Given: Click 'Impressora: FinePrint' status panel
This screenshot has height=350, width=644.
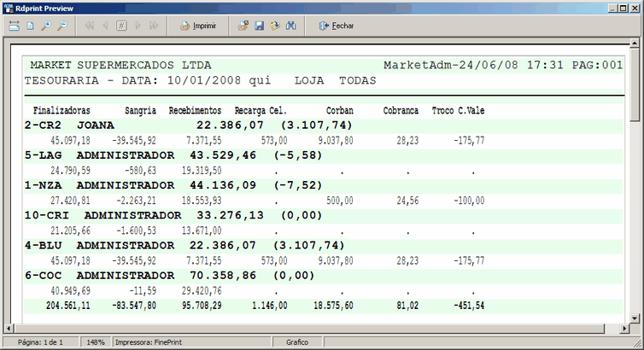Looking at the screenshot, I should [x=192, y=342].
